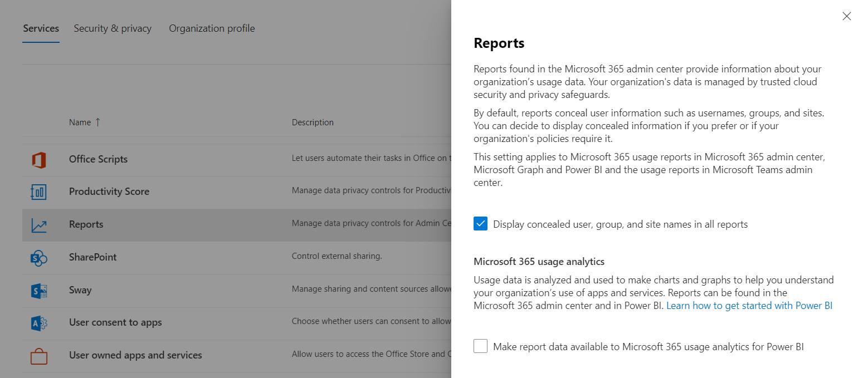The image size is (868, 378).
Task: Click the User owned apps briefcase icon
Action: (x=39, y=356)
